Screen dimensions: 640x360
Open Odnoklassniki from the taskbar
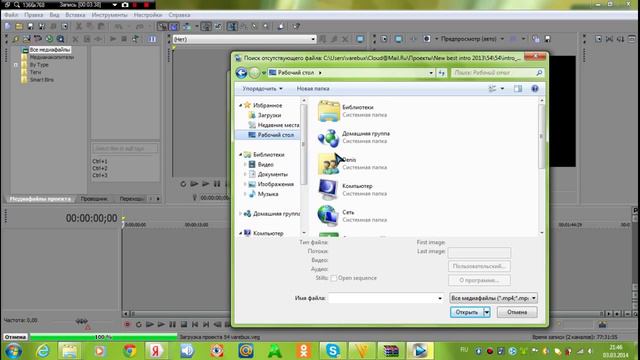(x=304, y=351)
